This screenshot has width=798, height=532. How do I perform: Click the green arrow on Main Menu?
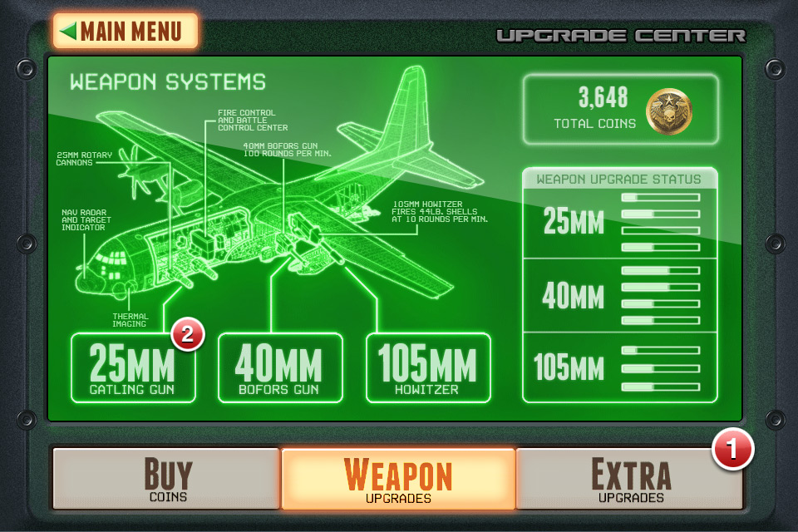[68, 31]
